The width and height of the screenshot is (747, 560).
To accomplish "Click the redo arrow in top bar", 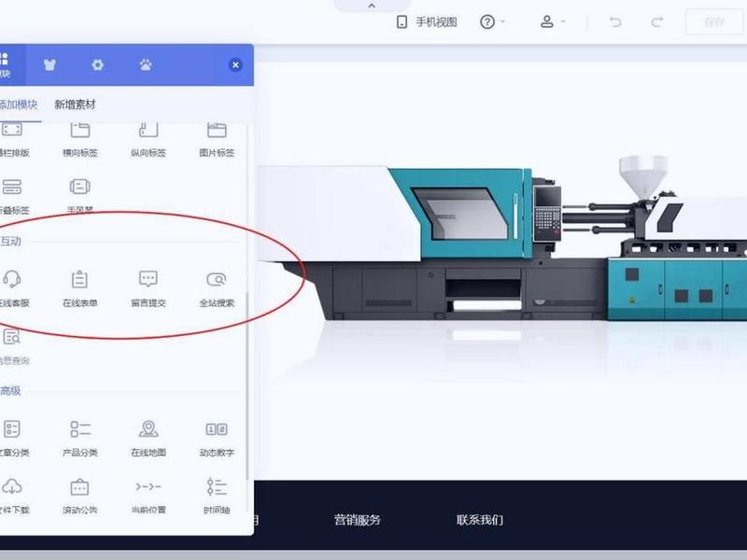I will point(657,21).
